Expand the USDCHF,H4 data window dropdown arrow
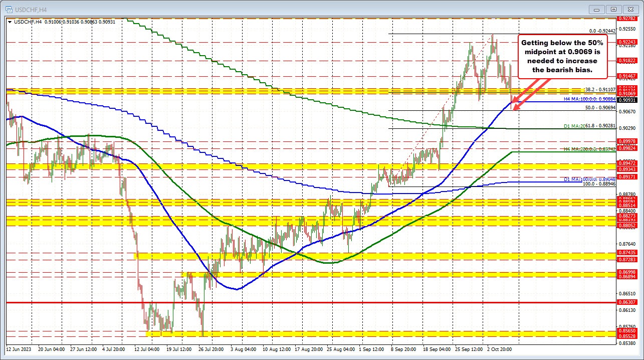This screenshot has width=644, height=360. [x=10, y=22]
